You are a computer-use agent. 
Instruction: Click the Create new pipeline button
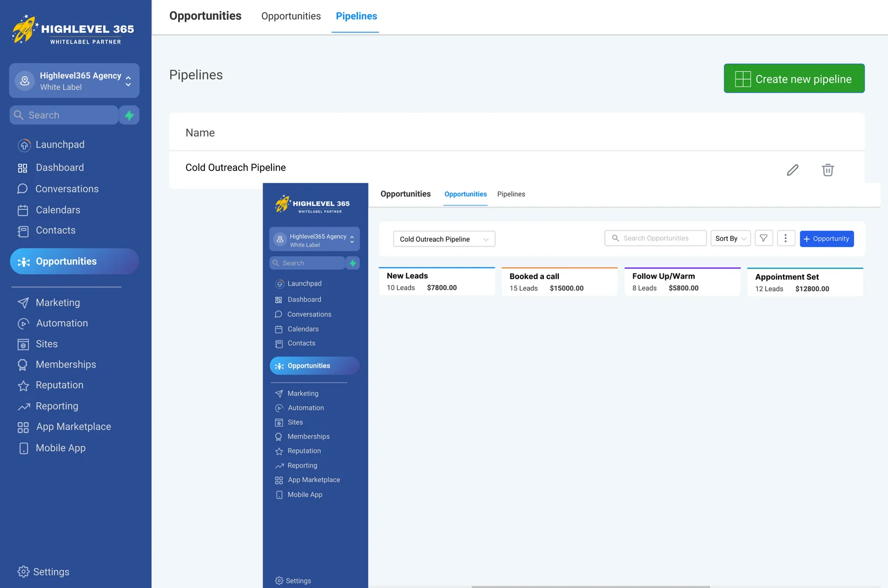(x=794, y=79)
